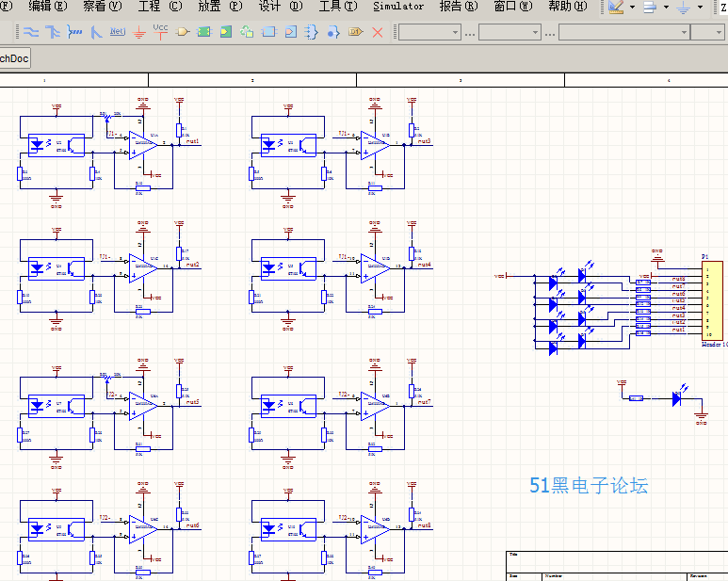Select resistor in series with power LED
This screenshot has width=728, height=581.
[x=636, y=398]
